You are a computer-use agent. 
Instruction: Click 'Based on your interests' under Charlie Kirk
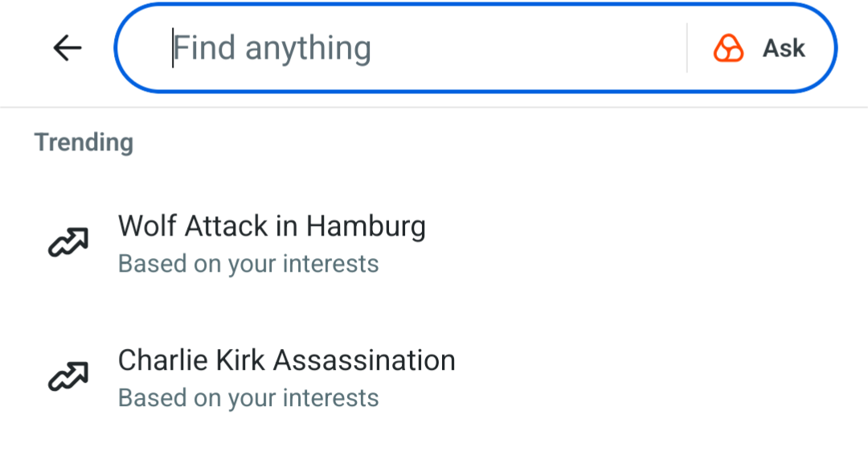(x=248, y=397)
